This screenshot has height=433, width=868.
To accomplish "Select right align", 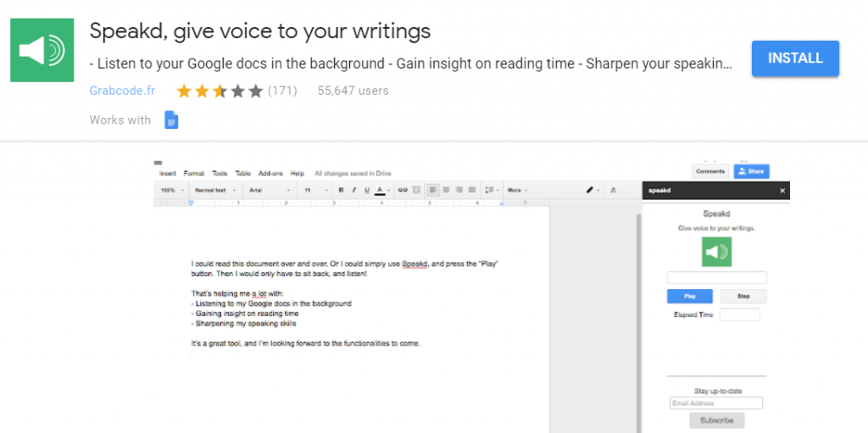I will click(459, 190).
